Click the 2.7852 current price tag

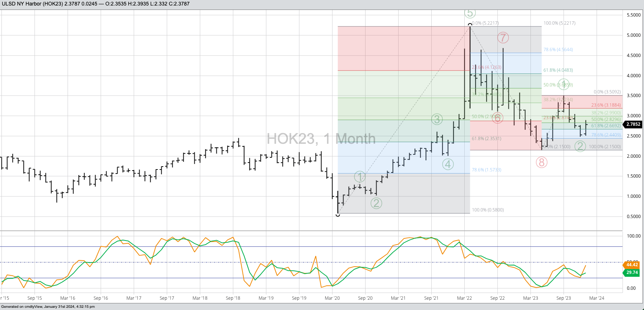tap(633, 124)
